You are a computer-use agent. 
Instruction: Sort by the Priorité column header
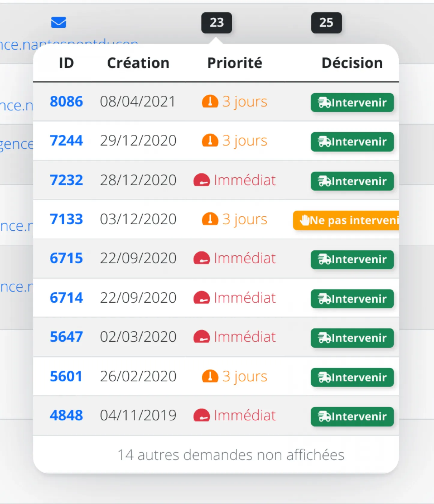(x=235, y=63)
